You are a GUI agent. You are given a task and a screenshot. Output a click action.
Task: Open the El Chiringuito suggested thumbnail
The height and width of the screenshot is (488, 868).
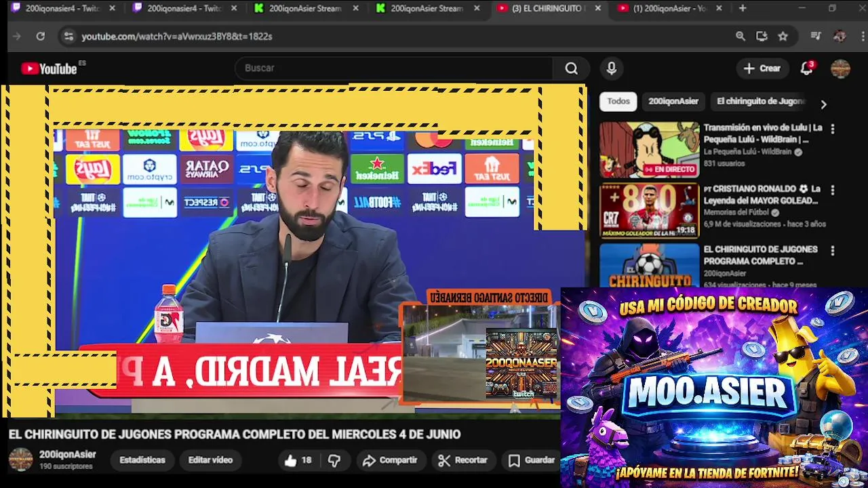[649, 266]
